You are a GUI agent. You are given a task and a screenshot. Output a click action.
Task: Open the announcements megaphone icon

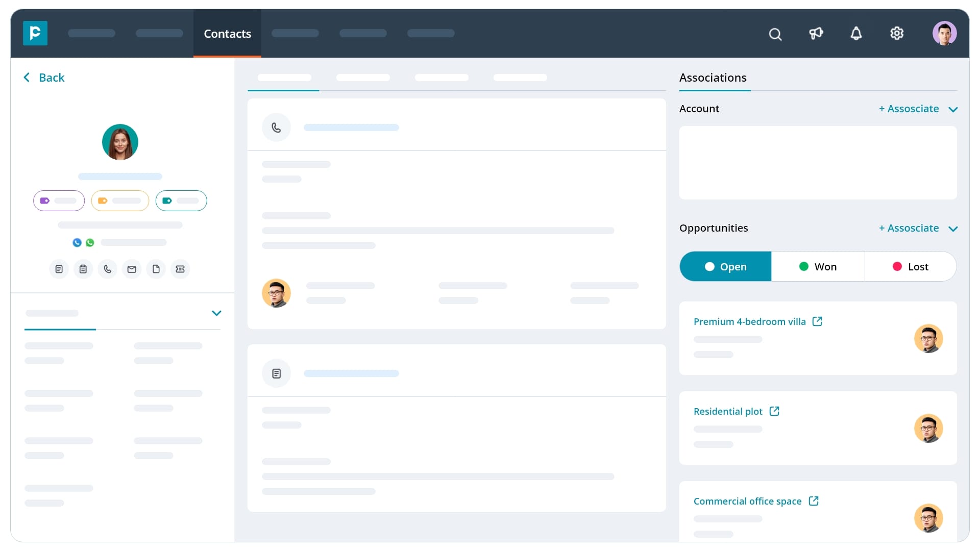pyautogui.click(x=816, y=34)
